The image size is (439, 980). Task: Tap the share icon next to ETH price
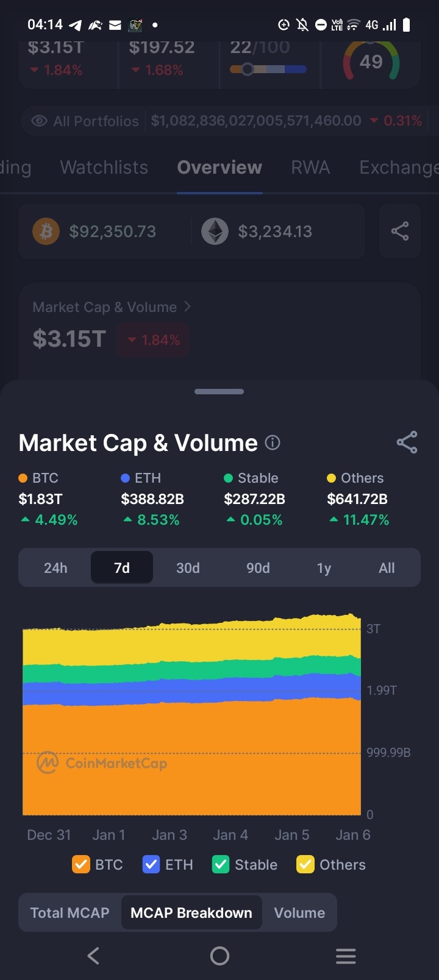pyautogui.click(x=400, y=231)
